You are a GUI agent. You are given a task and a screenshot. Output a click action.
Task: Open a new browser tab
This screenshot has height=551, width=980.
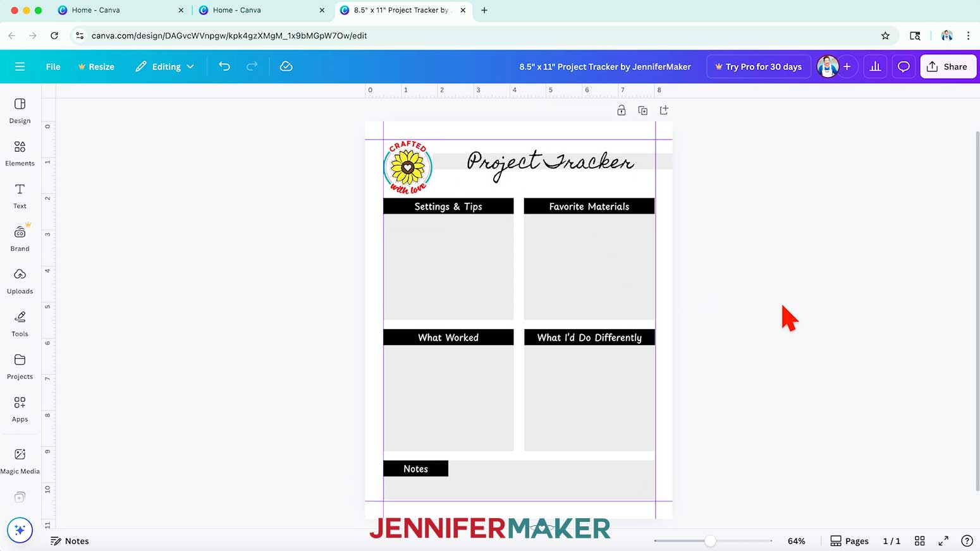[x=484, y=10]
